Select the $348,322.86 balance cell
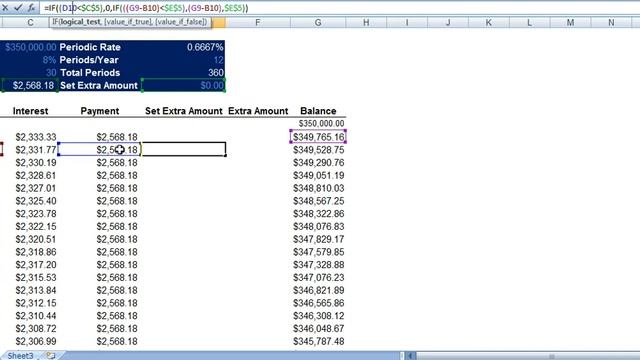The image size is (640, 360). coord(318,213)
